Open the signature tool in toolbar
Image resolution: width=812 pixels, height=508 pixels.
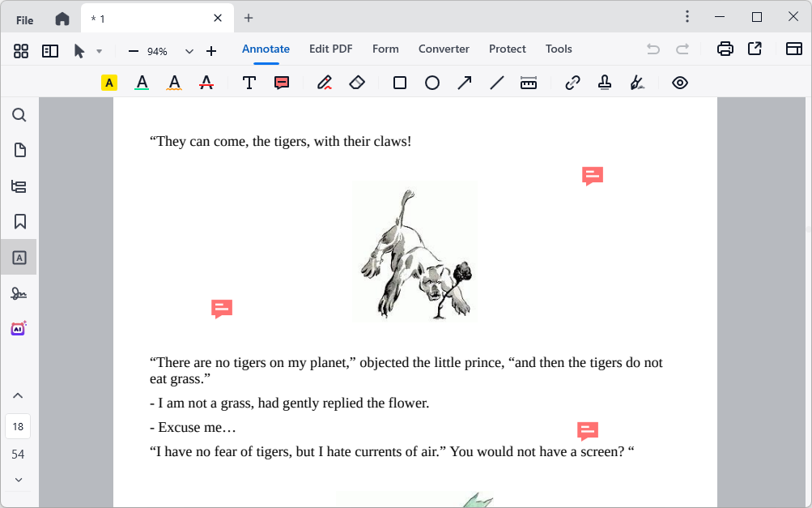(x=638, y=83)
